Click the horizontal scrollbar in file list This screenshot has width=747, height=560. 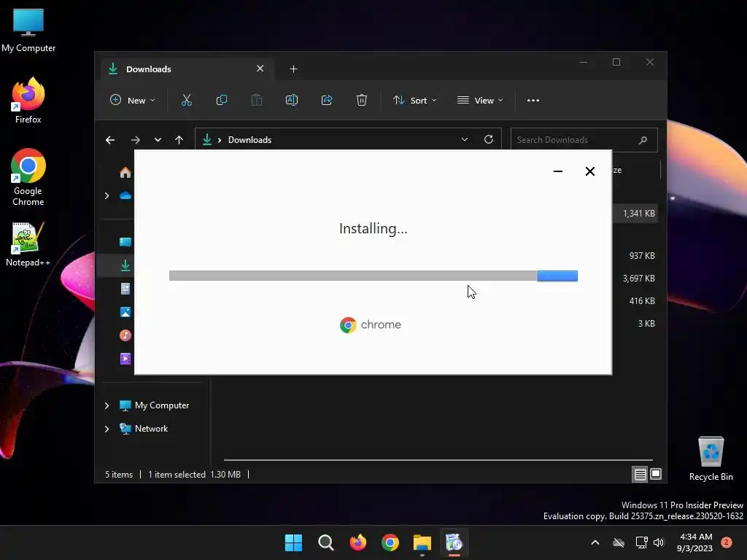pos(438,460)
